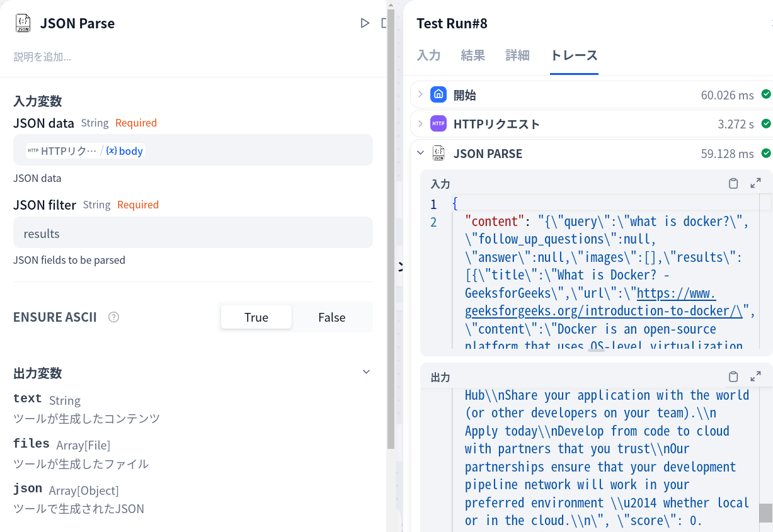This screenshot has width=773, height=532.
Task: Expand the 出力 panel to fullscreen
Action: click(x=756, y=376)
